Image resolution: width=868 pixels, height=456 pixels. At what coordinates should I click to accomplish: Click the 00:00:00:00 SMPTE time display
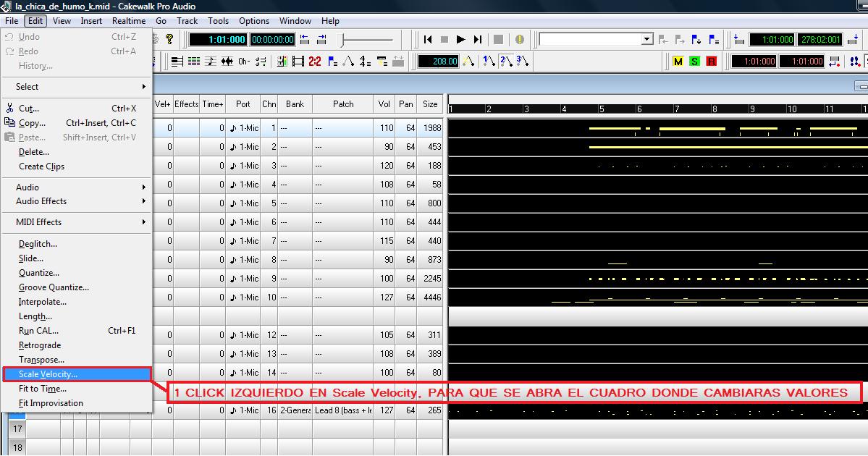point(272,39)
